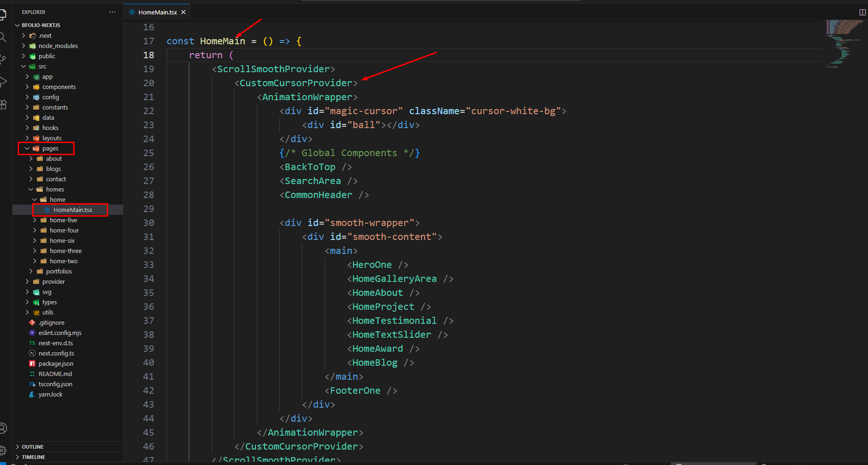Collapse the BFOLIO-NEXTJS project root
The width and height of the screenshot is (868, 465).
coord(41,25)
